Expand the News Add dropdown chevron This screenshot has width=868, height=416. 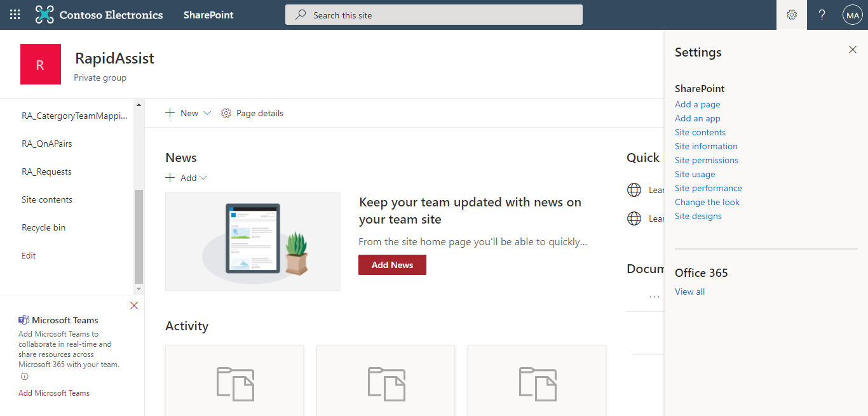point(203,178)
